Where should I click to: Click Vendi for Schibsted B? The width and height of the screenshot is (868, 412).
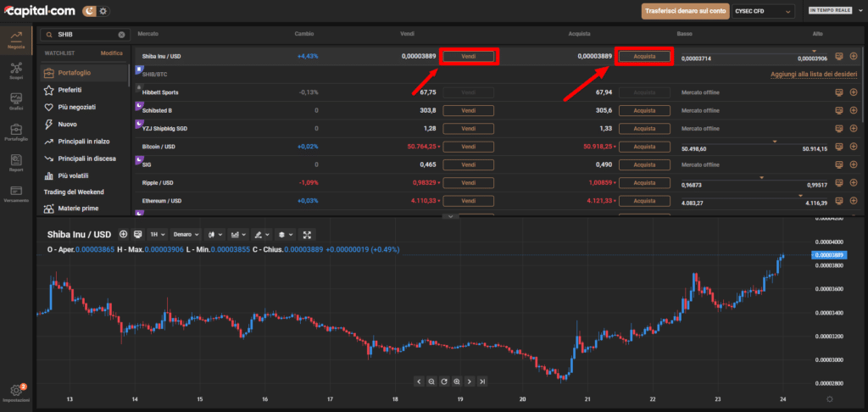pos(468,110)
